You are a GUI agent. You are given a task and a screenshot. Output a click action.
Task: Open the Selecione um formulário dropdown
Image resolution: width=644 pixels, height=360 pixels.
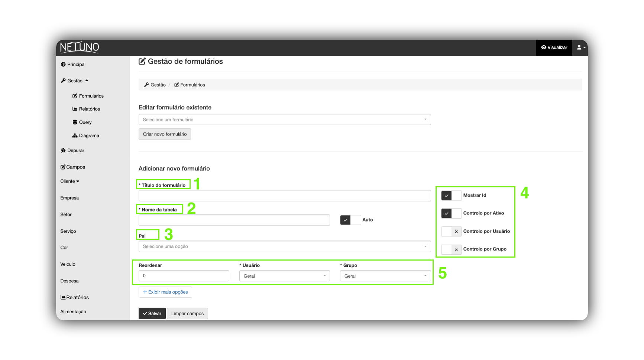[x=285, y=120]
